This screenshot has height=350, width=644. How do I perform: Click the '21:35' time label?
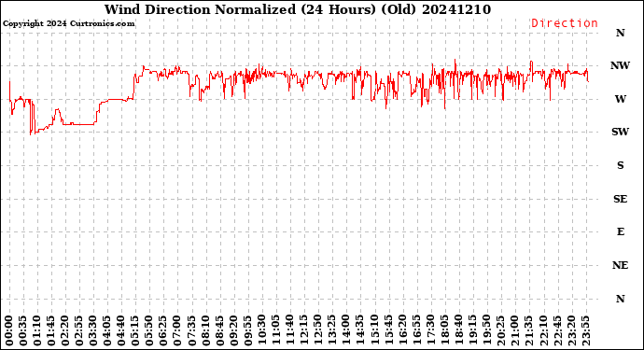(x=528, y=330)
